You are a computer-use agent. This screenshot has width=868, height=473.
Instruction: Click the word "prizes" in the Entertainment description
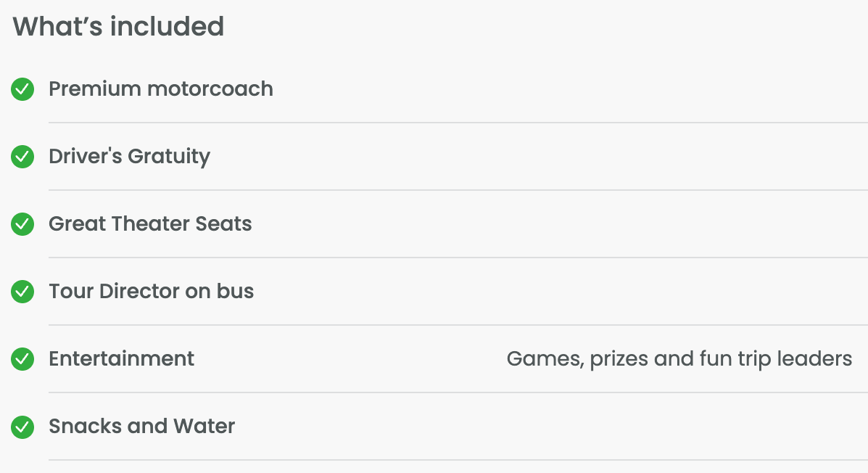(x=619, y=359)
